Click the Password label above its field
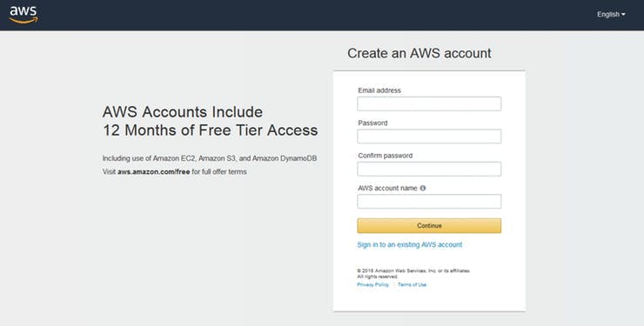 372,123
